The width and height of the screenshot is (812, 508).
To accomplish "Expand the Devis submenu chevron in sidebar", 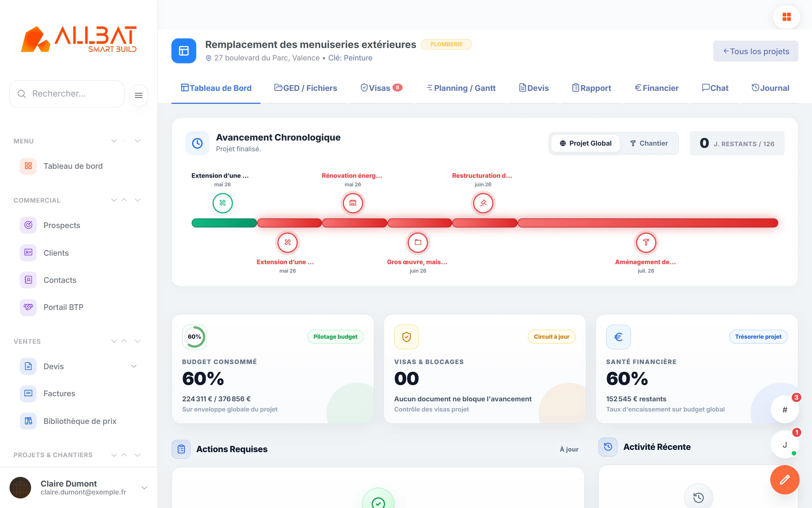I will point(134,366).
